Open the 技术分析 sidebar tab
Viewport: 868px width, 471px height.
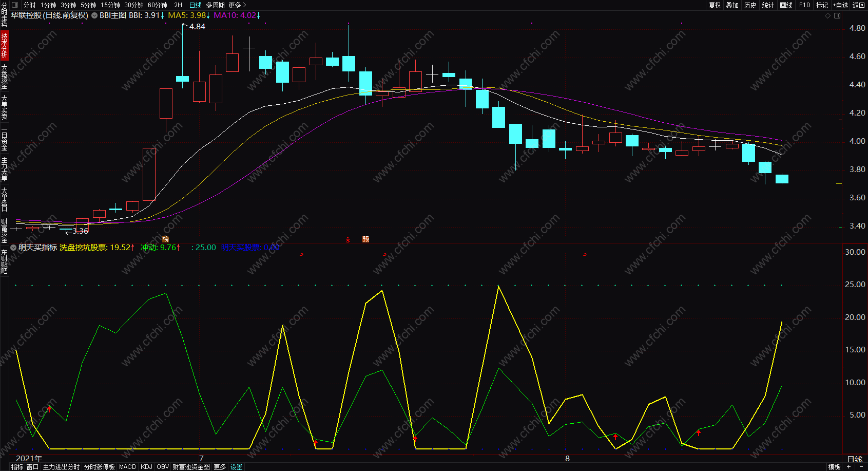click(4, 45)
